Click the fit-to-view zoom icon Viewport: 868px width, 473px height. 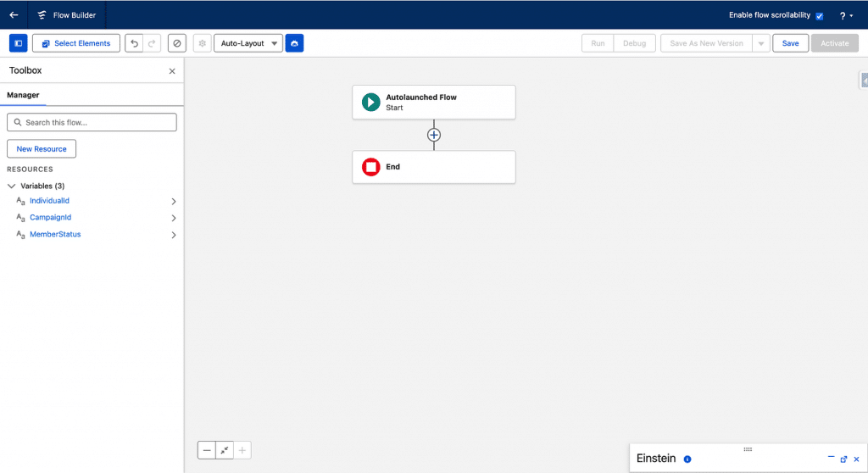225,450
